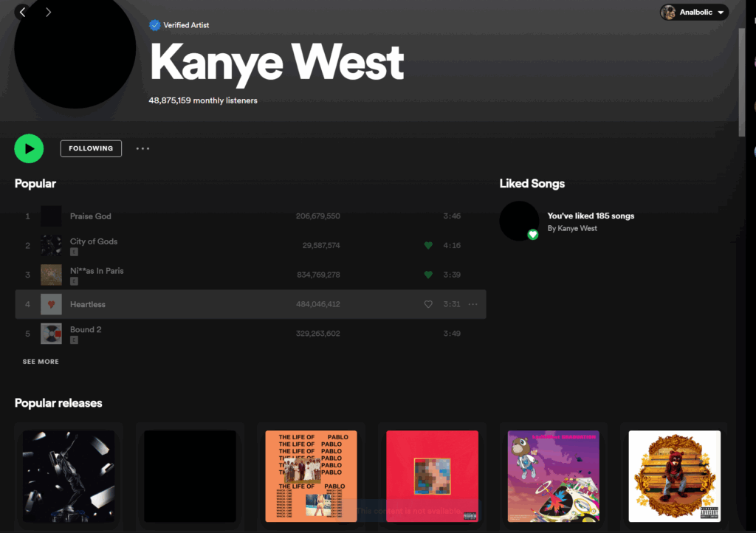Click the play count 484,046,412
The width and height of the screenshot is (756, 533).
[317, 304]
